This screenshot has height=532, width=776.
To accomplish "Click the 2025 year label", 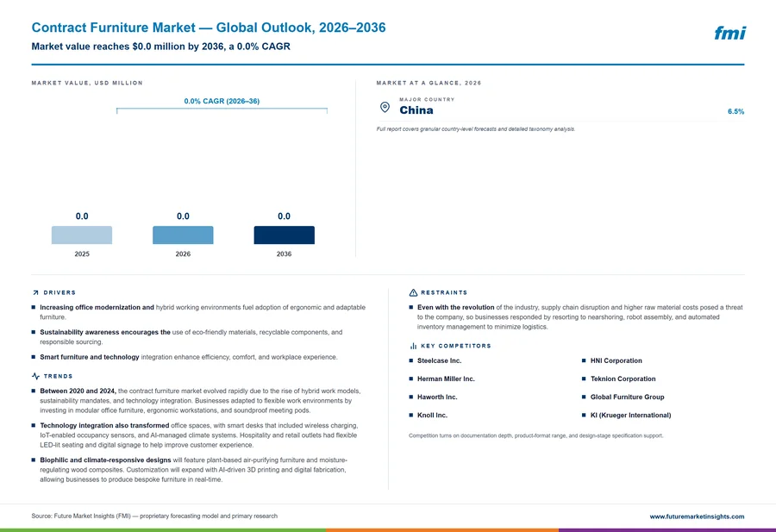I will (x=82, y=253).
